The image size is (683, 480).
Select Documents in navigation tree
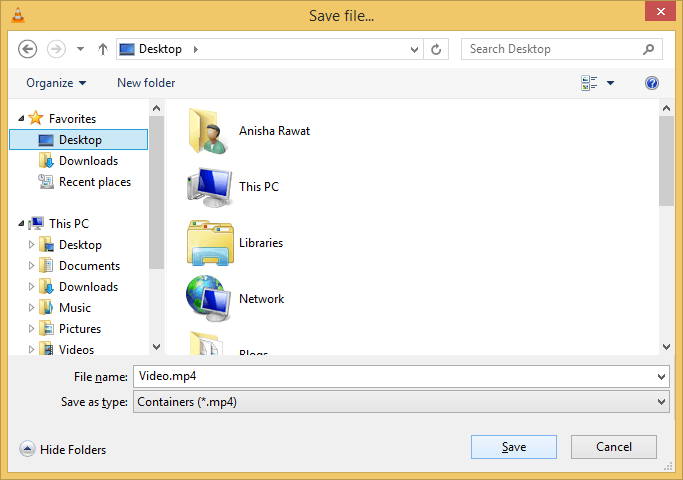pyautogui.click(x=89, y=266)
